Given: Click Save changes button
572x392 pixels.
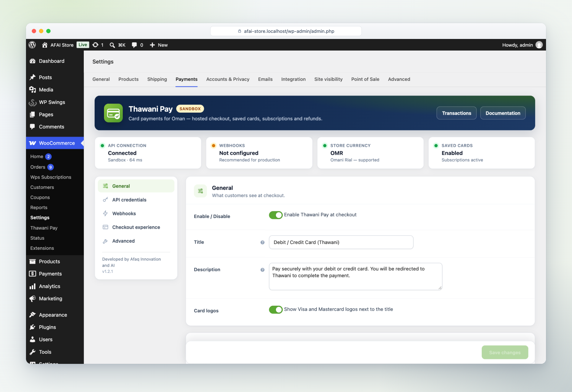Looking at the screenshot, I should click(505, 352).
